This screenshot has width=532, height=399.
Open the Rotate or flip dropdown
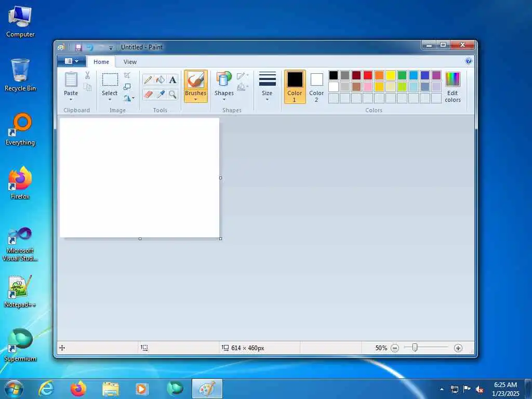point(129,98)
